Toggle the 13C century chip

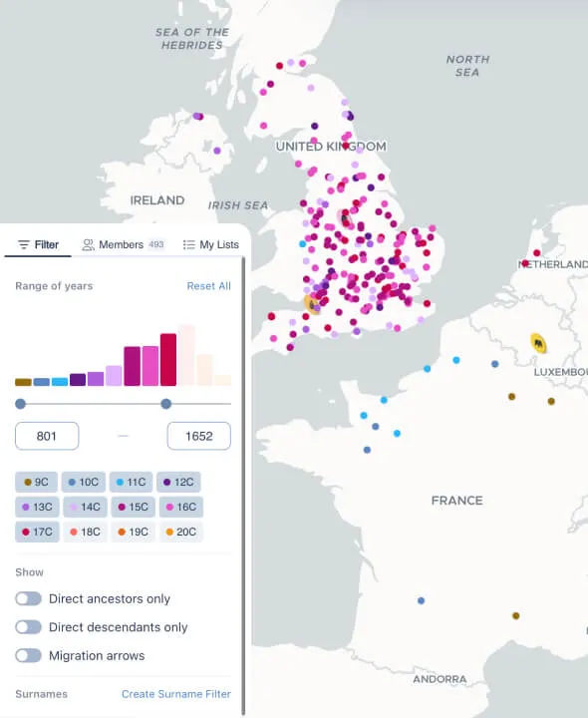click(37, 507)
